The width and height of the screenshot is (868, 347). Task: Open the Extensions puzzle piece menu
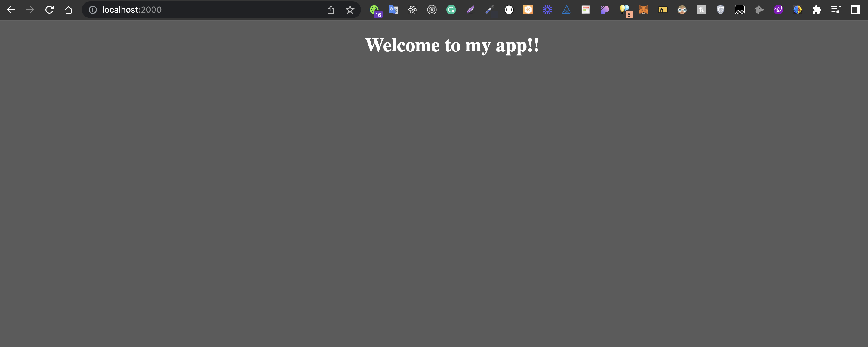817,10
